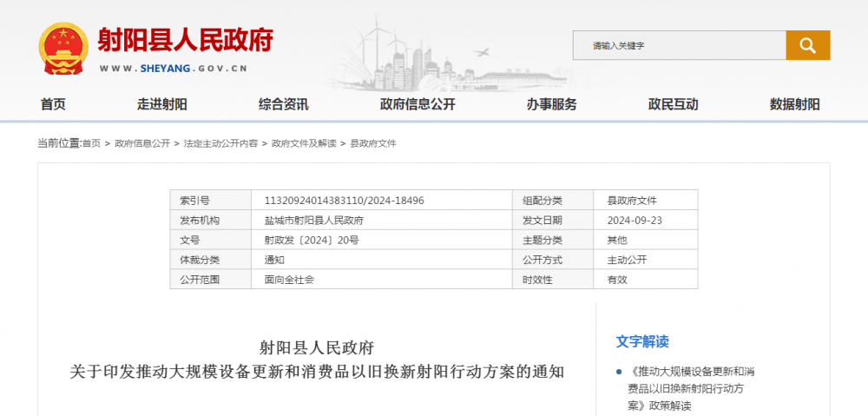Click the date 2024-09-23
Screen dimensions: 868x416
coord(635,221)
